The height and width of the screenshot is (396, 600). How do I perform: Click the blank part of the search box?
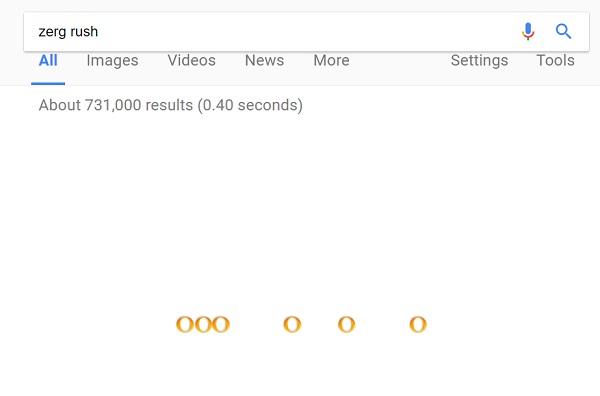tap(306, 31)
